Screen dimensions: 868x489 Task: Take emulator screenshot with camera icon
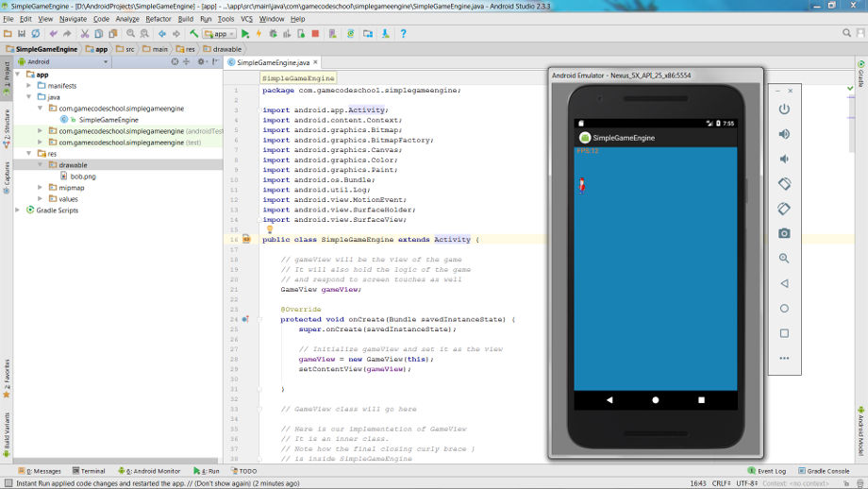tap(784, 234)
